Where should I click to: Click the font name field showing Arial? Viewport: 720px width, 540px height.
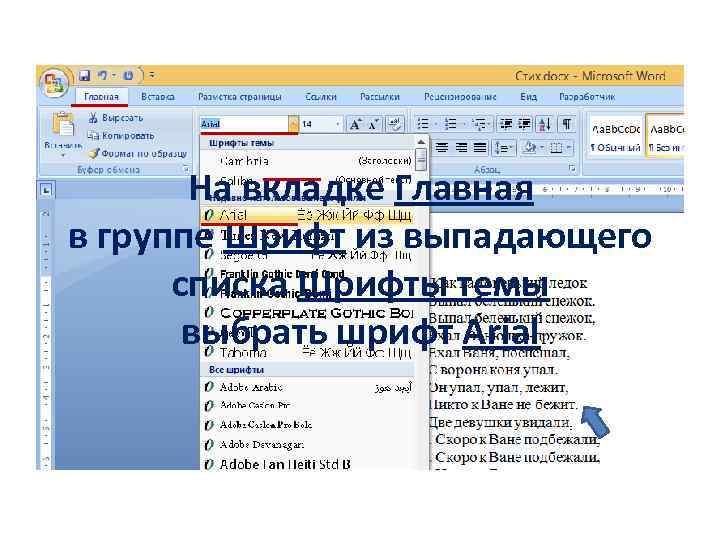pos(244,124)
